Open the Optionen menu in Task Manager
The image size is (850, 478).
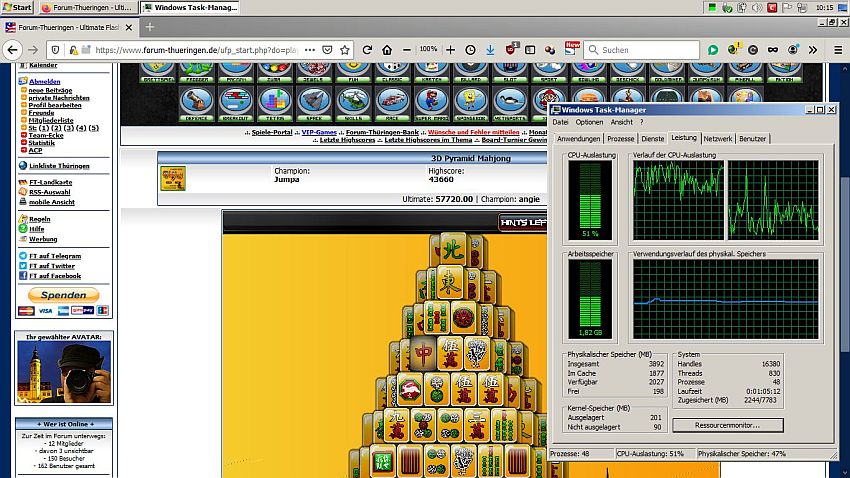[588, 122]
